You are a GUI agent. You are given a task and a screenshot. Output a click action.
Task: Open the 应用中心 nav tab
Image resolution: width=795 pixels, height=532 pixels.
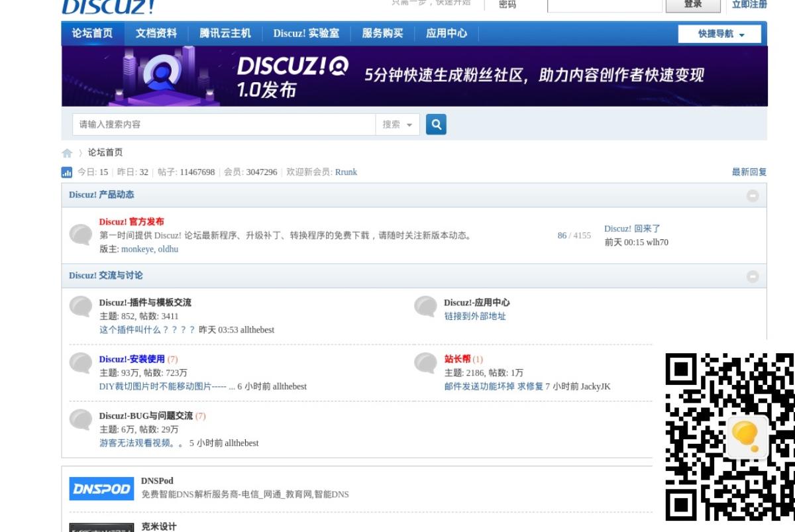click(447, 33)
